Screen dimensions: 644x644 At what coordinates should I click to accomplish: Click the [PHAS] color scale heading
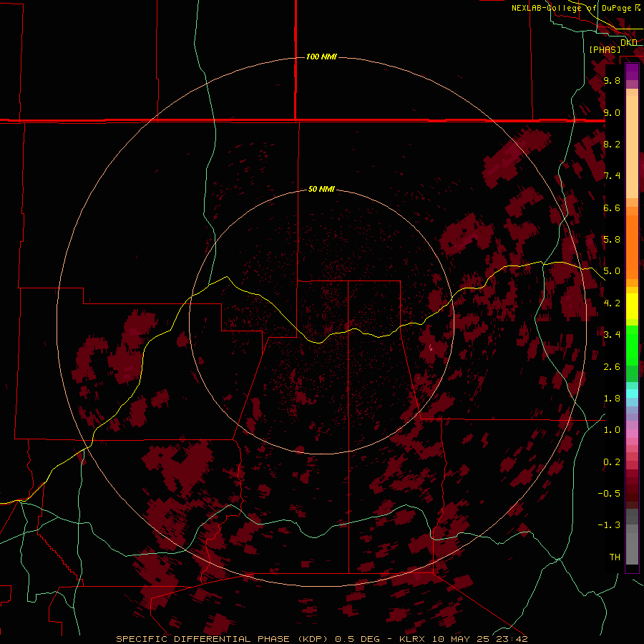coord(605,49)
